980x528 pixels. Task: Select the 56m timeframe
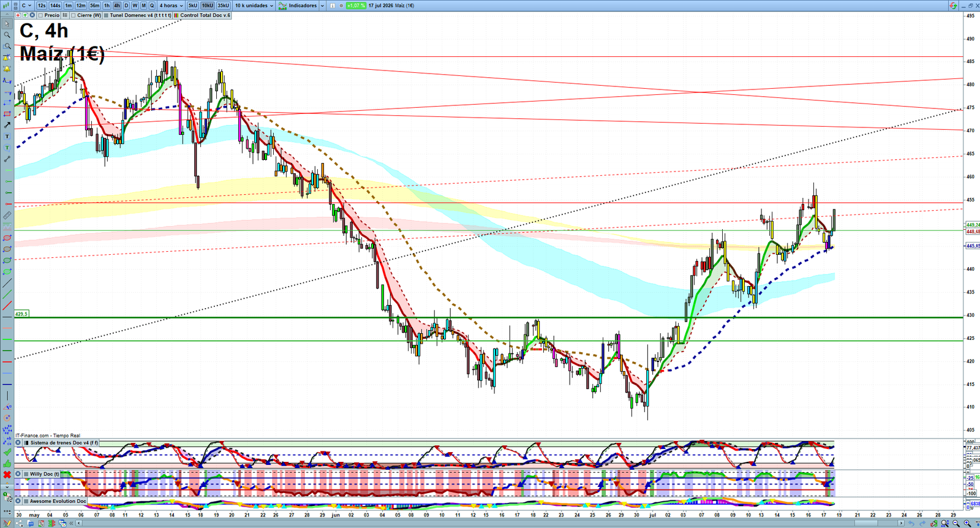point(95,6)
